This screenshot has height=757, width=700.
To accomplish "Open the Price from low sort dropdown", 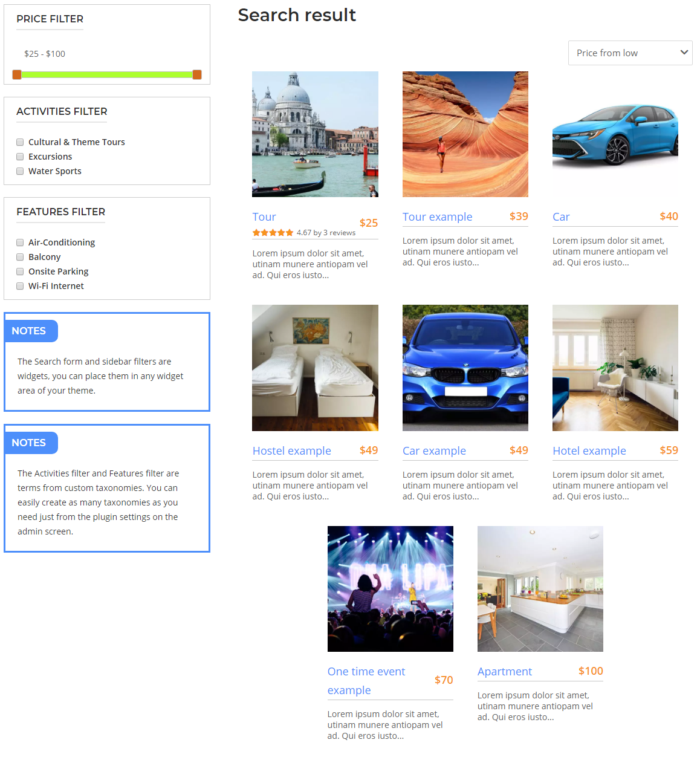I will coord(630,53).
